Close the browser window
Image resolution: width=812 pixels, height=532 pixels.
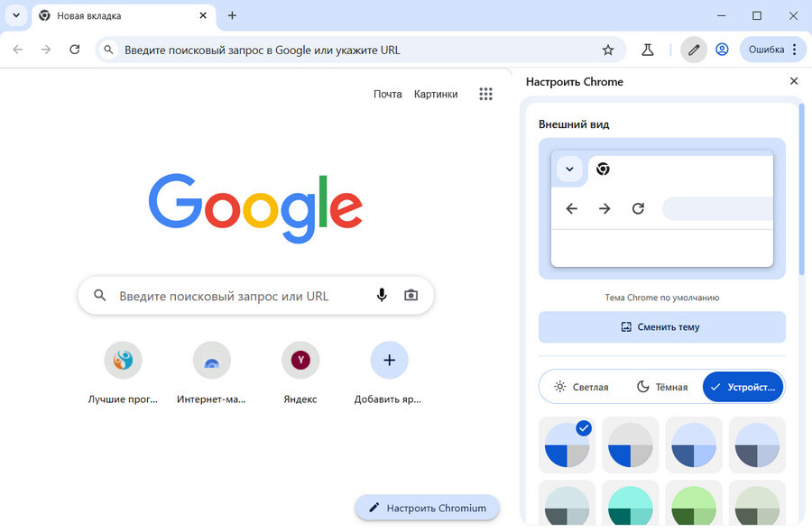coord(793,15)
